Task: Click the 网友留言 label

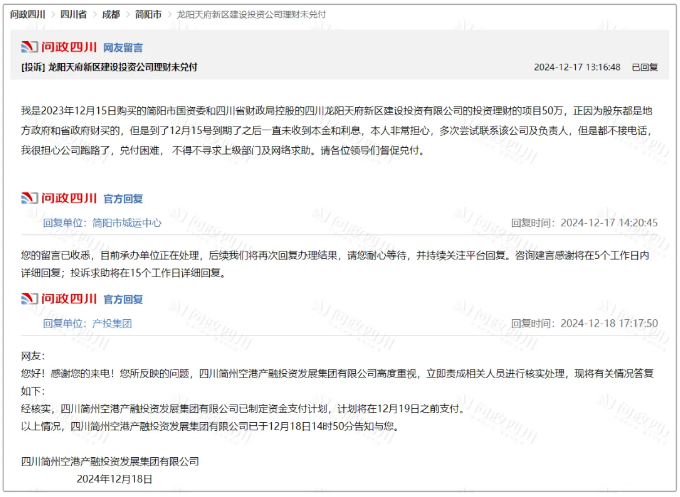Action: click(123, 48)
